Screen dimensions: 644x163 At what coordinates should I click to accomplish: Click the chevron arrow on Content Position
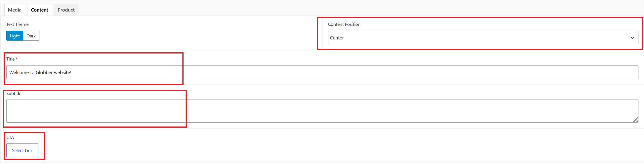(x=632, y=38)
